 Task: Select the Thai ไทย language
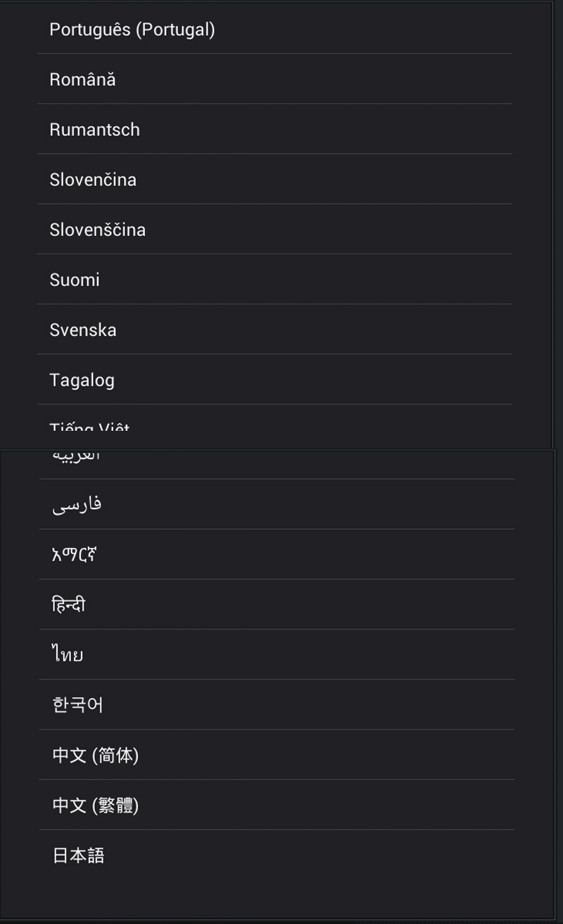click(277, 654)
